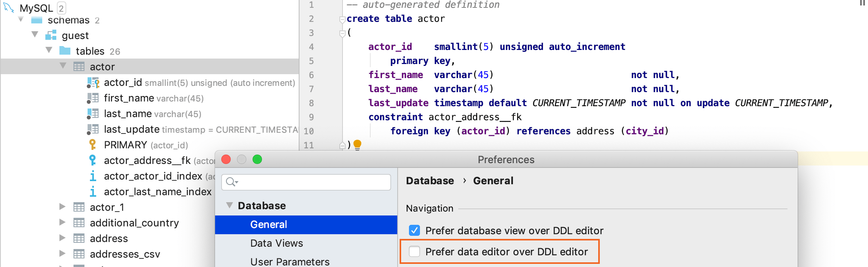Click the last_update column icon
Screen dimensions: 868x267
(93, 129)
